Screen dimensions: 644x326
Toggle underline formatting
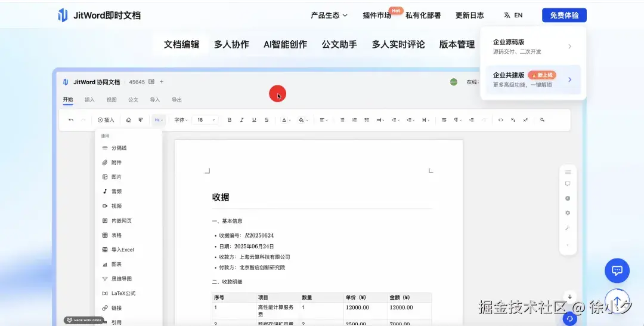tap(254, 120)
